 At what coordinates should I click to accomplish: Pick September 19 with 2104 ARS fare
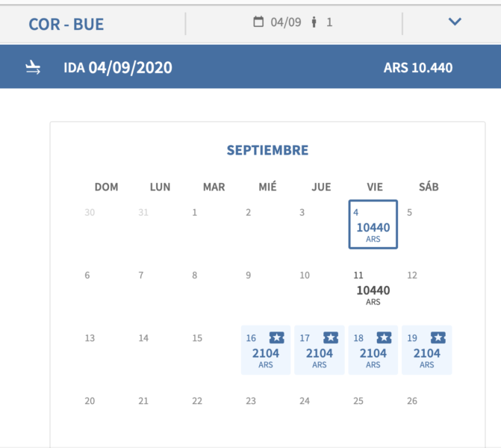click(x=426, y=350)
